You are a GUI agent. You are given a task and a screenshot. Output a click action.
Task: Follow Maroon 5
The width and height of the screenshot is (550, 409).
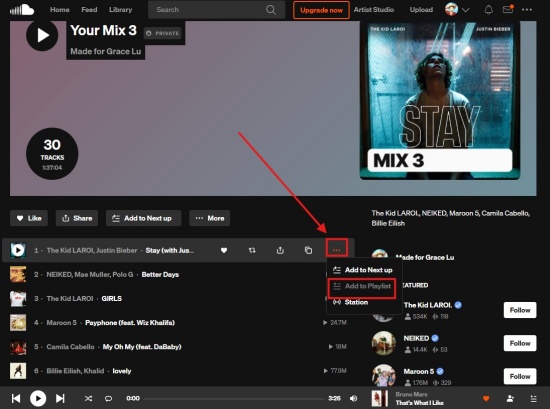click(520, 376)
